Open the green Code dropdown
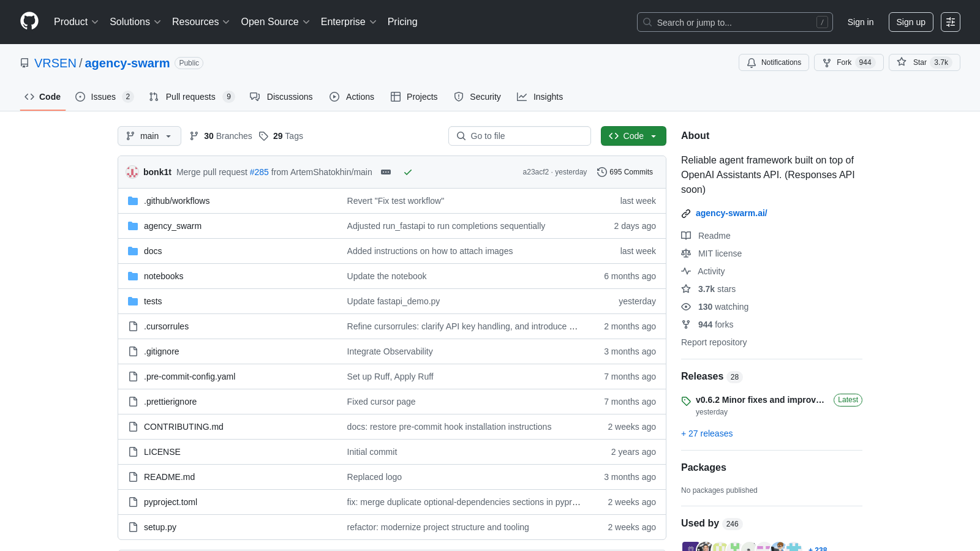 coord(633,136)
